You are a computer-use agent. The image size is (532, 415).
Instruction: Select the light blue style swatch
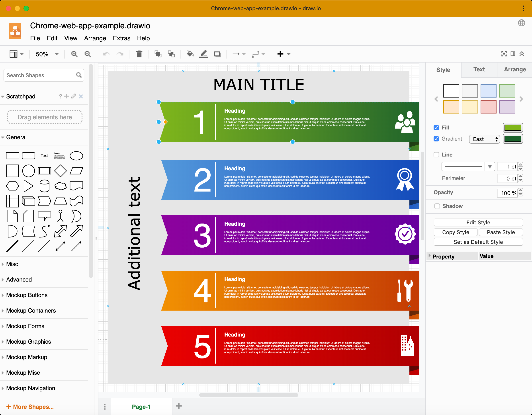coord(488,91)
